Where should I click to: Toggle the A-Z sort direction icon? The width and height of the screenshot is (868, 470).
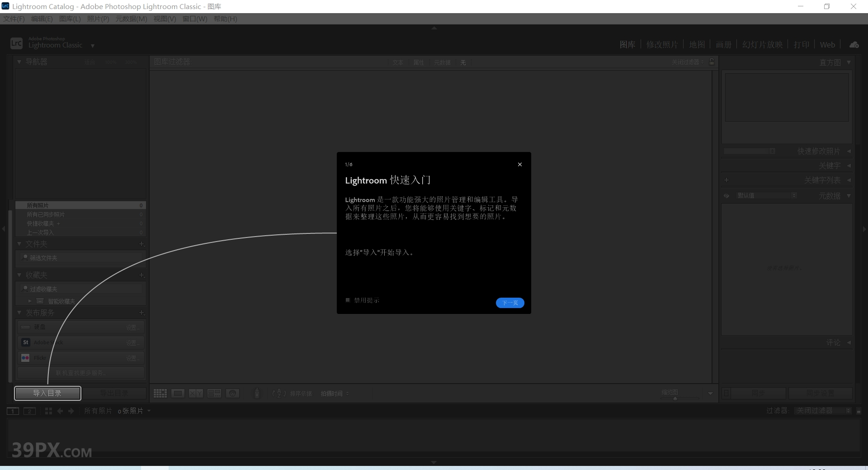click(279, 393)
